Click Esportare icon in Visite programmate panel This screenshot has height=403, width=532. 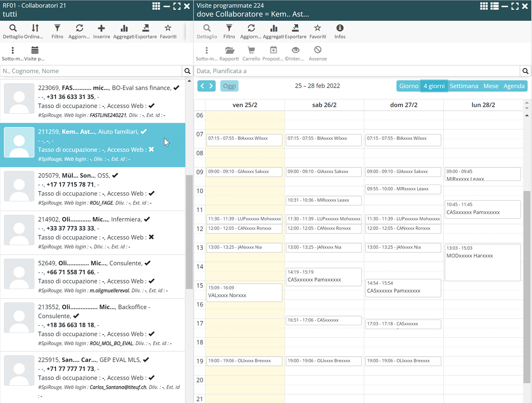pyautogui.click(x=295, y=28)
